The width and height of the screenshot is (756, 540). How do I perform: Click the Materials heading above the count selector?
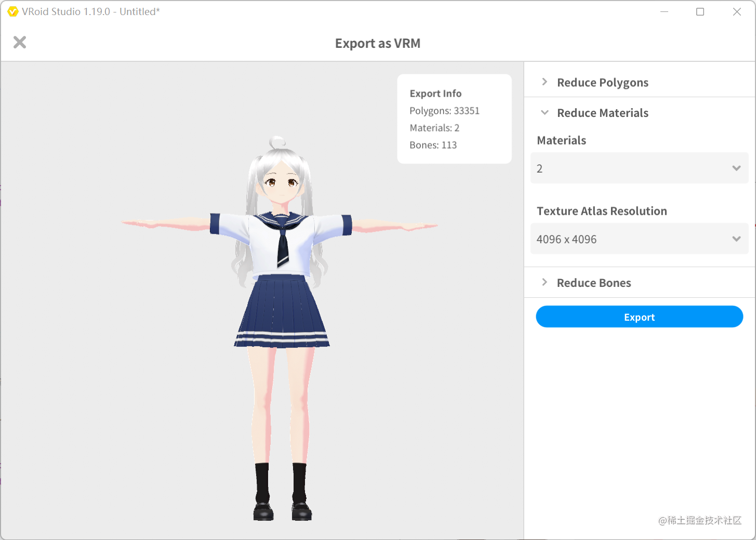click(x=561, y=140)
